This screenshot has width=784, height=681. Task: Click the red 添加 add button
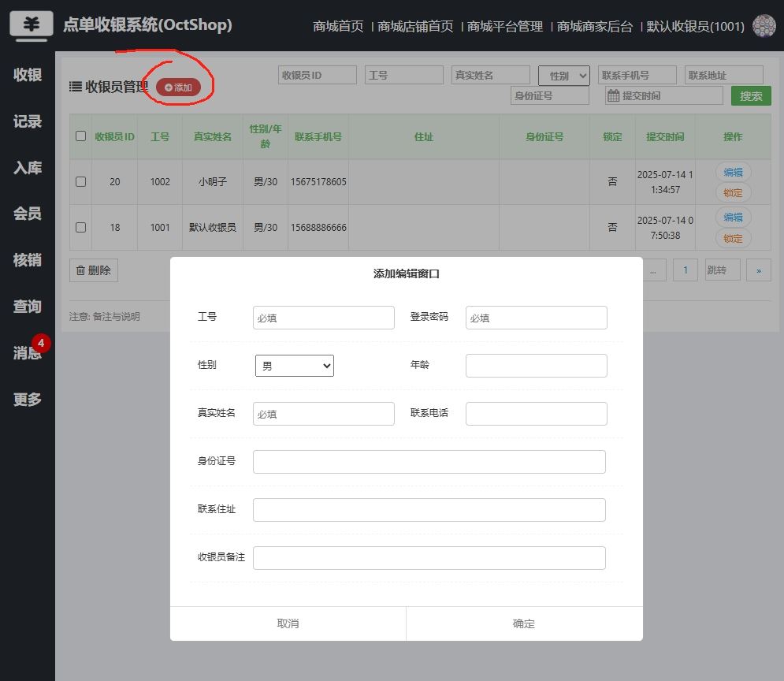click(179, 87)
